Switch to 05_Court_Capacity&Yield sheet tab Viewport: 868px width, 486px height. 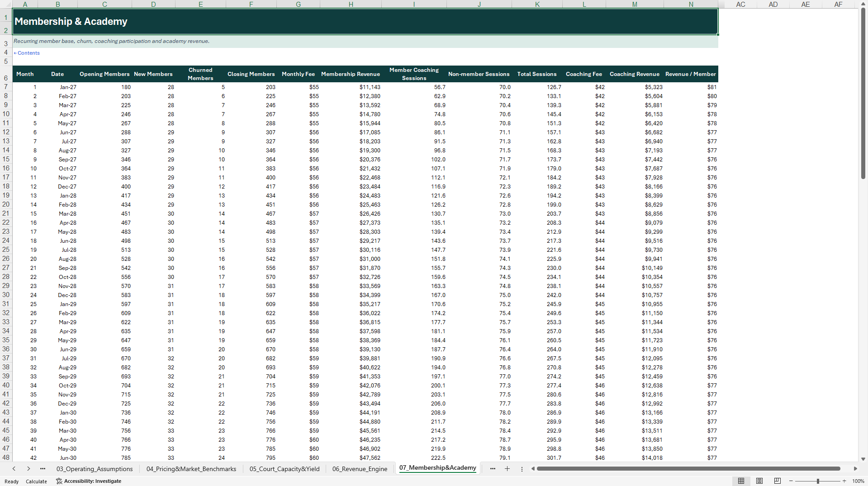point(285,469)
